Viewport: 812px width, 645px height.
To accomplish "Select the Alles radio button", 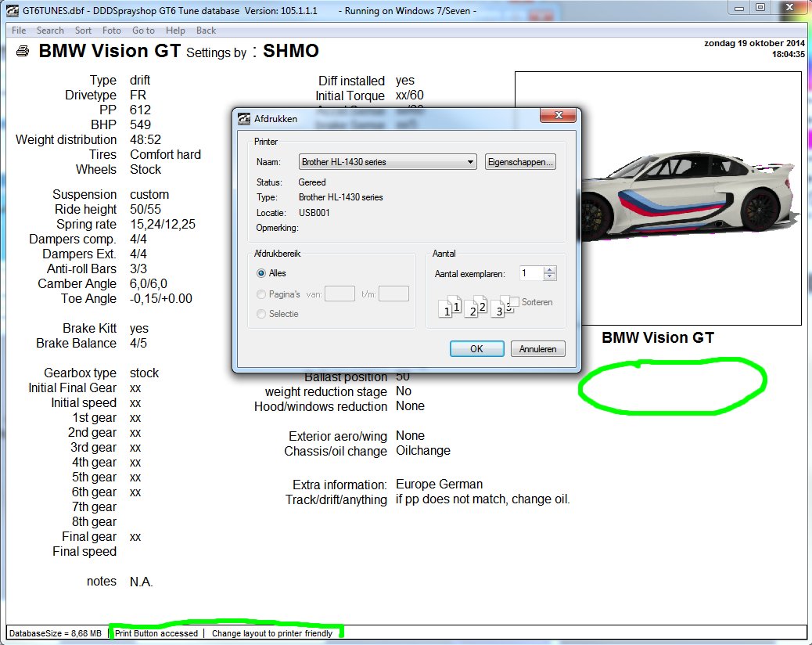I will tap(261, 273).
